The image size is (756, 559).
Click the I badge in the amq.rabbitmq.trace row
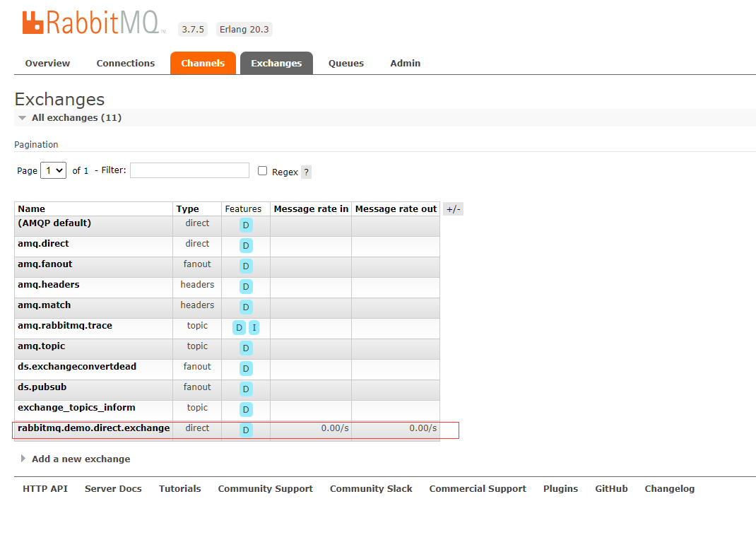click(254, 327)
